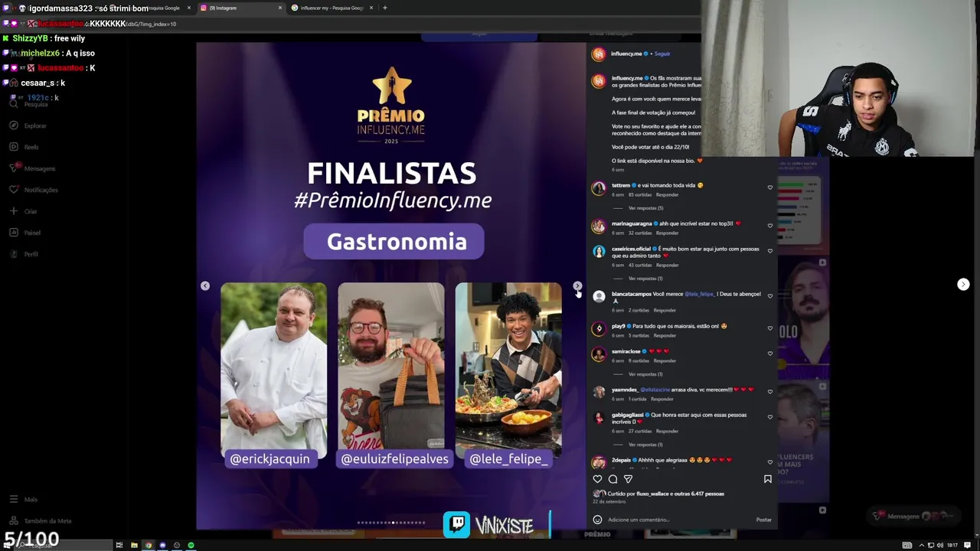Like biancatacampos's comment heart

click(x=770, y=296)
